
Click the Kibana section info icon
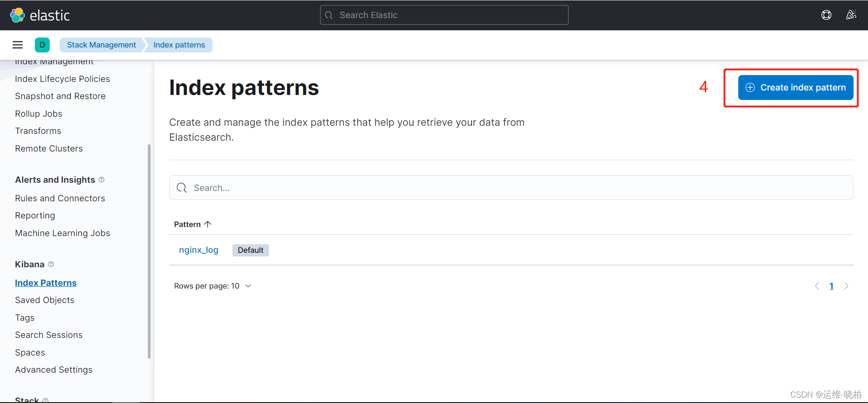coord(51,264)
